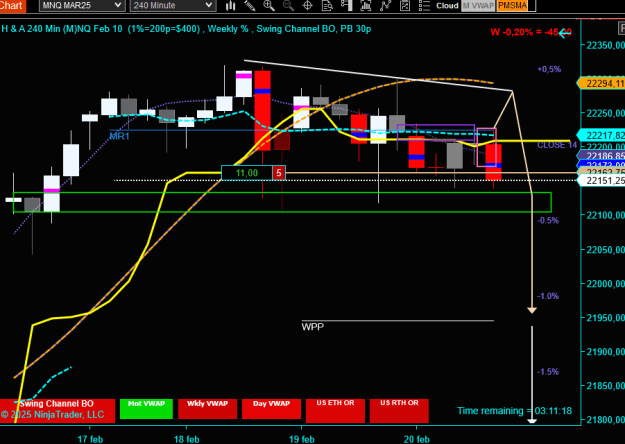Click the WPP pivot label

point(312,327)
